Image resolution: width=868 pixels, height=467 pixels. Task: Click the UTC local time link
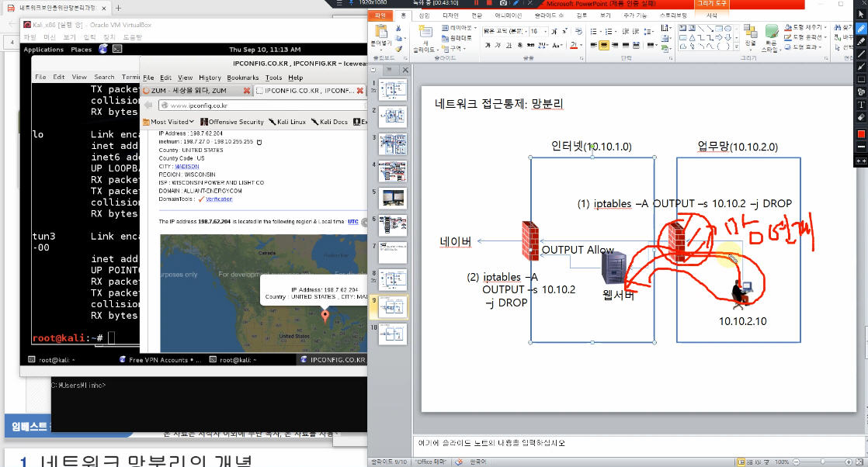click(352, 221)
